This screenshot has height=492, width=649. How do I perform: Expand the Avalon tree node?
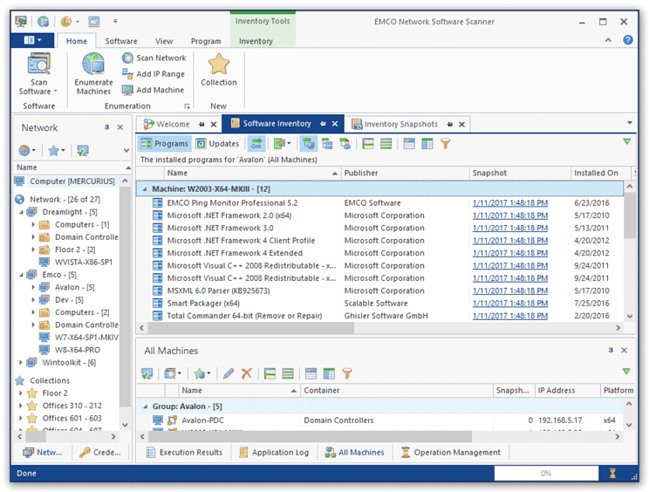click(34, 287)
